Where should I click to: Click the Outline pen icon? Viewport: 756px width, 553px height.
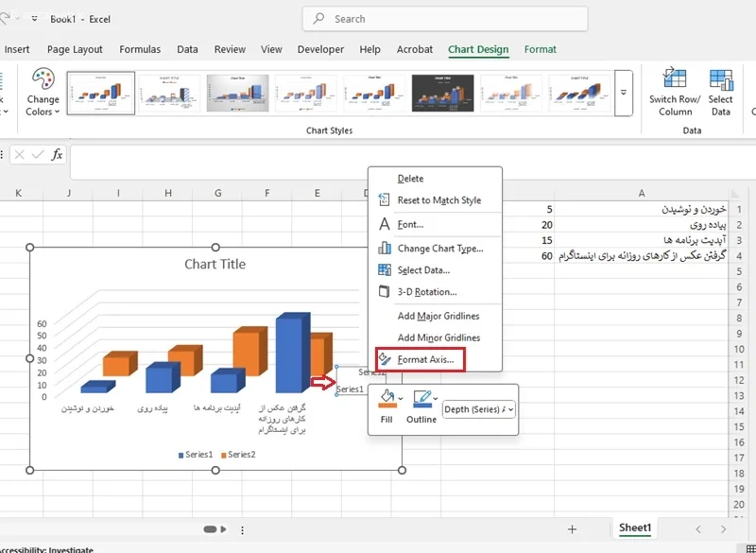coord(422,398)
